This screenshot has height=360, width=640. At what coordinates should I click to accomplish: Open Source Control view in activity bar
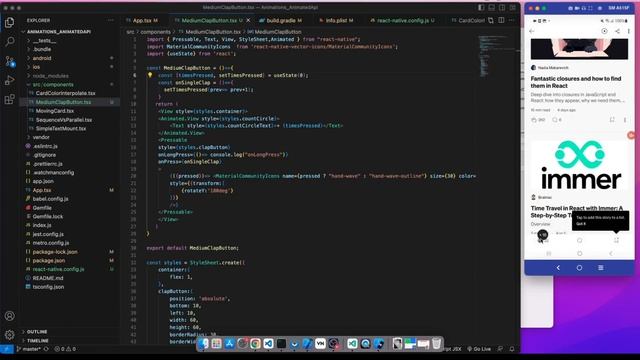point(9,61)
